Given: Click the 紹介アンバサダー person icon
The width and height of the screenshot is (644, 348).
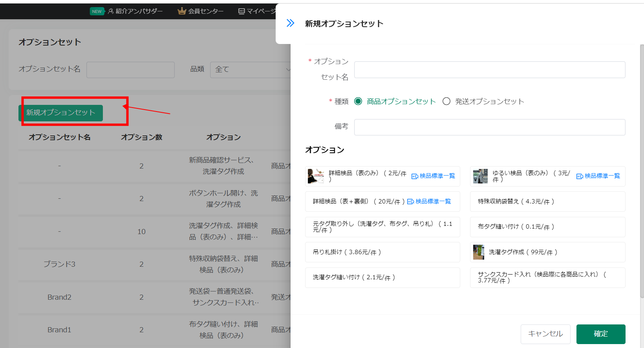Looking at the screenshot, I should (x=111, y=11).
